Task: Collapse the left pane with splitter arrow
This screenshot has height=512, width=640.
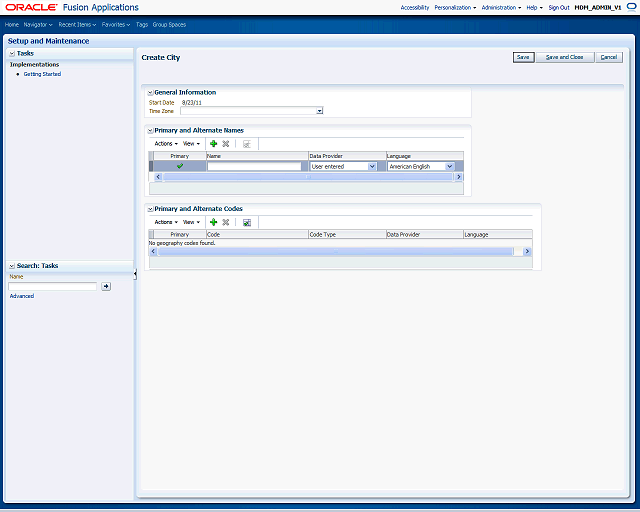Action: [x=135, y=274]
